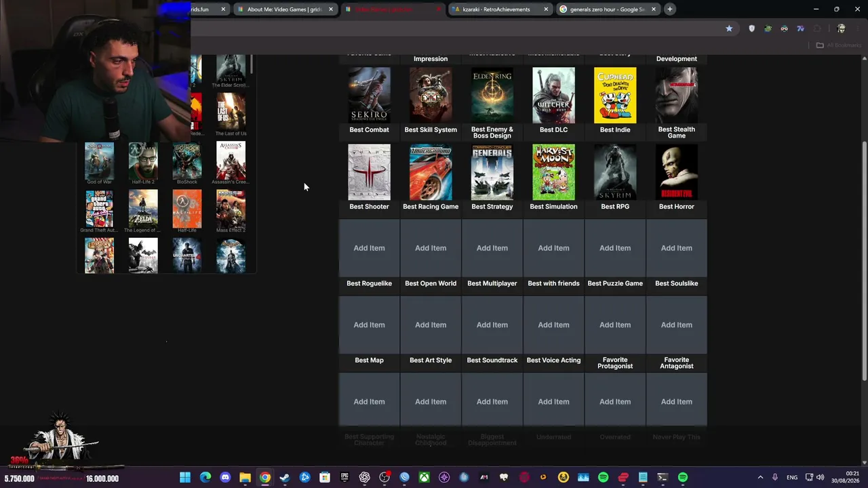Image resolution: width=868 pixels, height=488 pixels.
Task: Select the Harvest Moon cover for Best Simulation
Action: (x=553, y=172)
